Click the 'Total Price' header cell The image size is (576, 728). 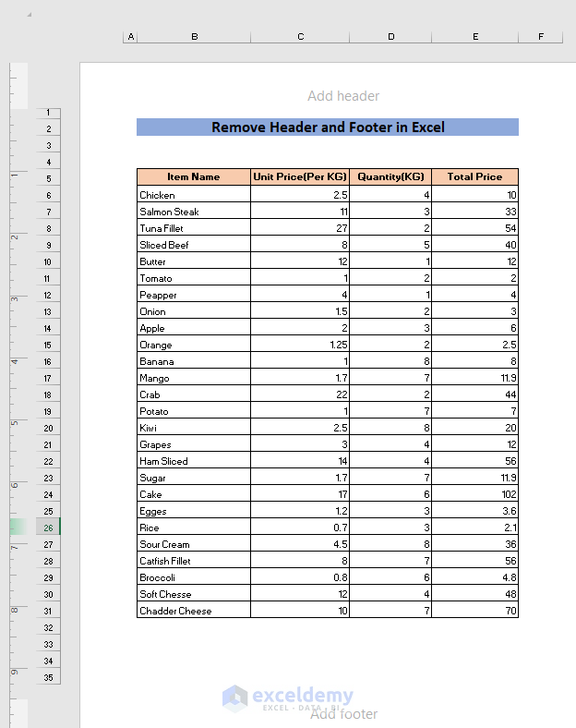(474, 176)
